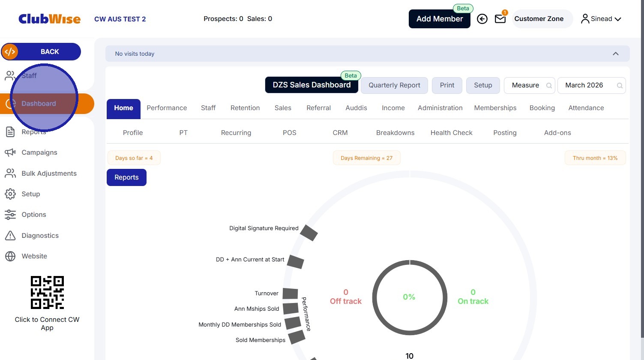Click the Setup button next to Print

(x=483, y=85)
